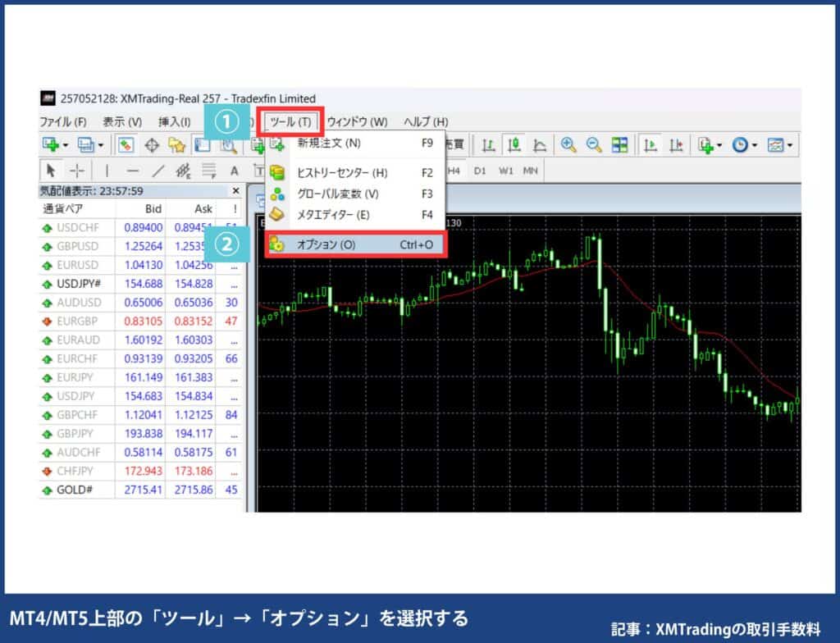Choose グローバル変数 (V) menu entry
This screenshot has width=840, height=643.
coord(355,194)
